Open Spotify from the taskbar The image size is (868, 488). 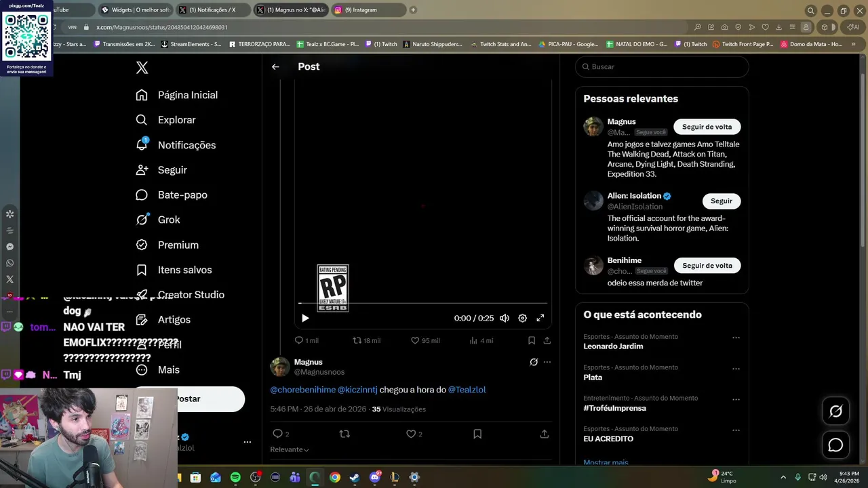pos(235,477)
